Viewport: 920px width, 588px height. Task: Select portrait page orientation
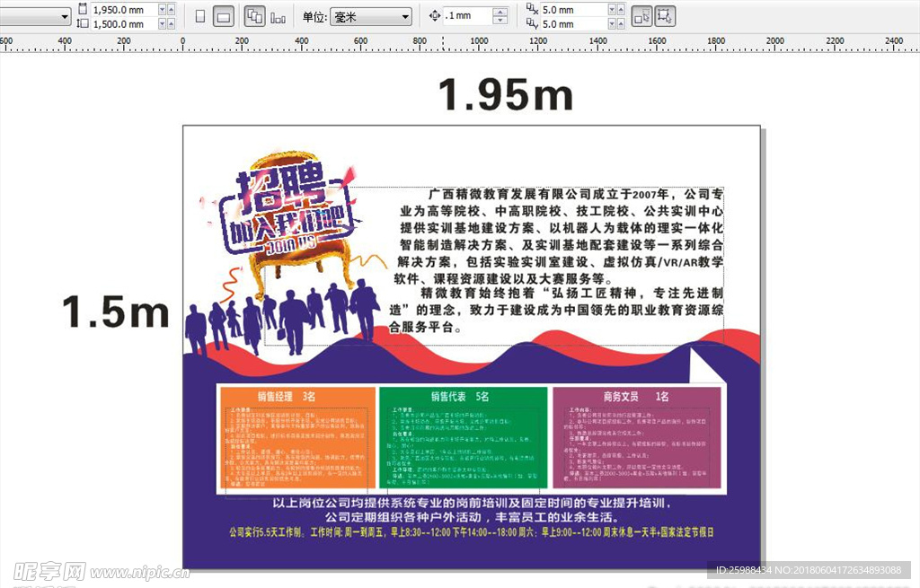point(199,16)
